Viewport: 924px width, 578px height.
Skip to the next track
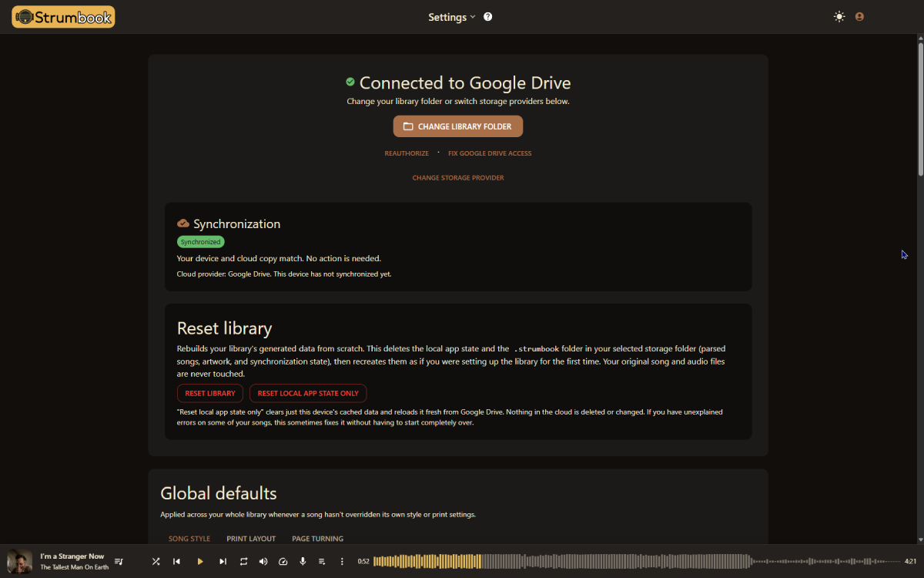tap(223, 562)
